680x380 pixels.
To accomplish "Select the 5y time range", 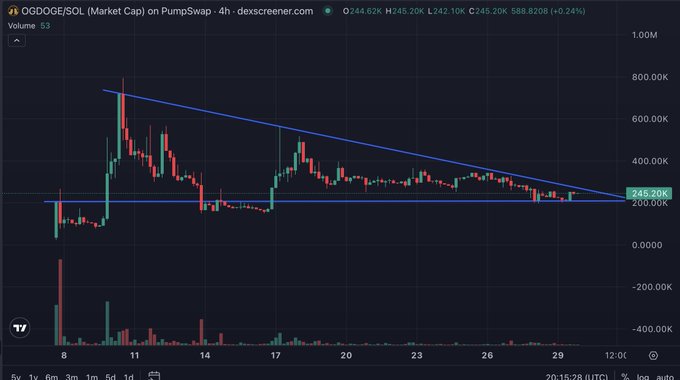I will [16, 377].
